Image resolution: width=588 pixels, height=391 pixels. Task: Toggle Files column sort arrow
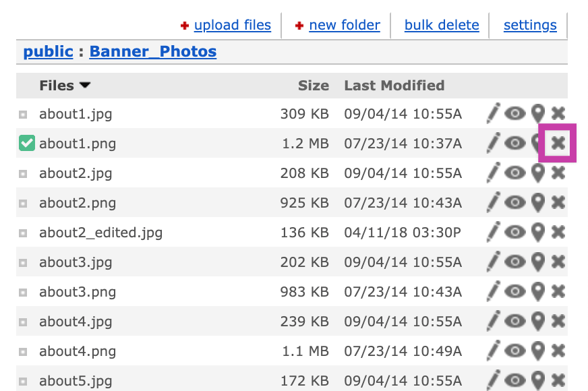coord(85,85)
